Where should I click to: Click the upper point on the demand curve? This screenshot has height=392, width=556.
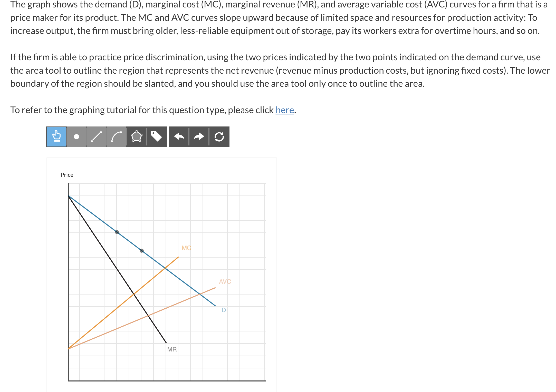(117, 232)
